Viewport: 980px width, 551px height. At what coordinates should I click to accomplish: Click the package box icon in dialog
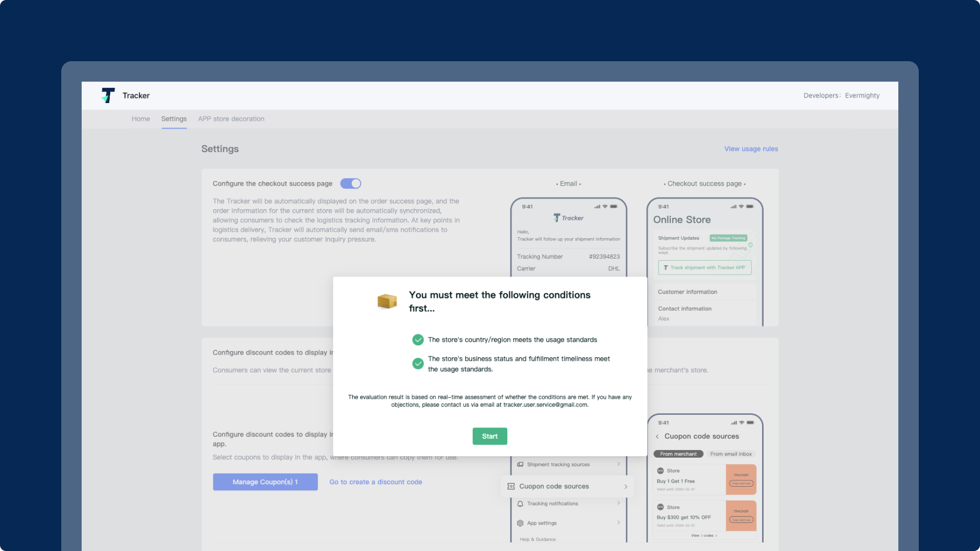387,302
